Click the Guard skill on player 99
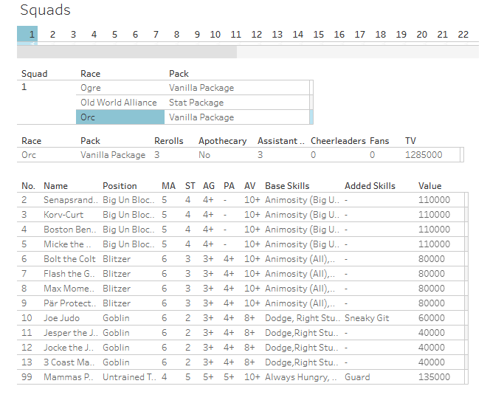The image size is (504, 420). point(357,377)
